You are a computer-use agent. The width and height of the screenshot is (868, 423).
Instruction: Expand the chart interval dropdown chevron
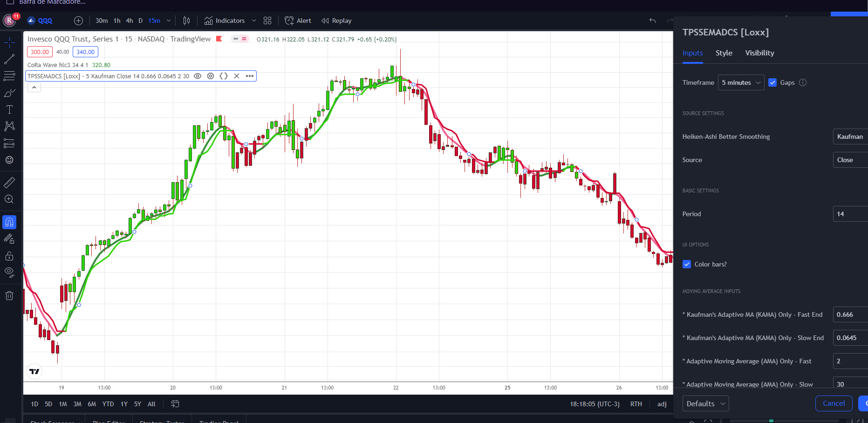(x=169, y=20)
